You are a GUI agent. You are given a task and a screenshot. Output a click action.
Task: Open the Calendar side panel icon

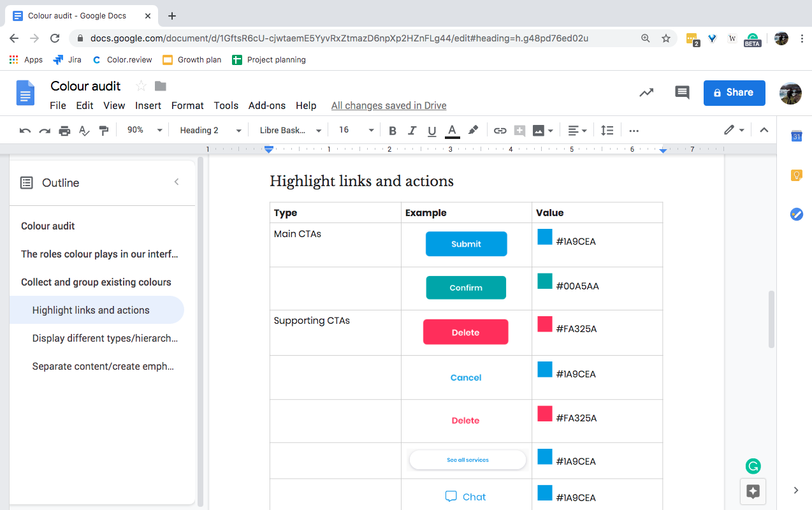796,136
